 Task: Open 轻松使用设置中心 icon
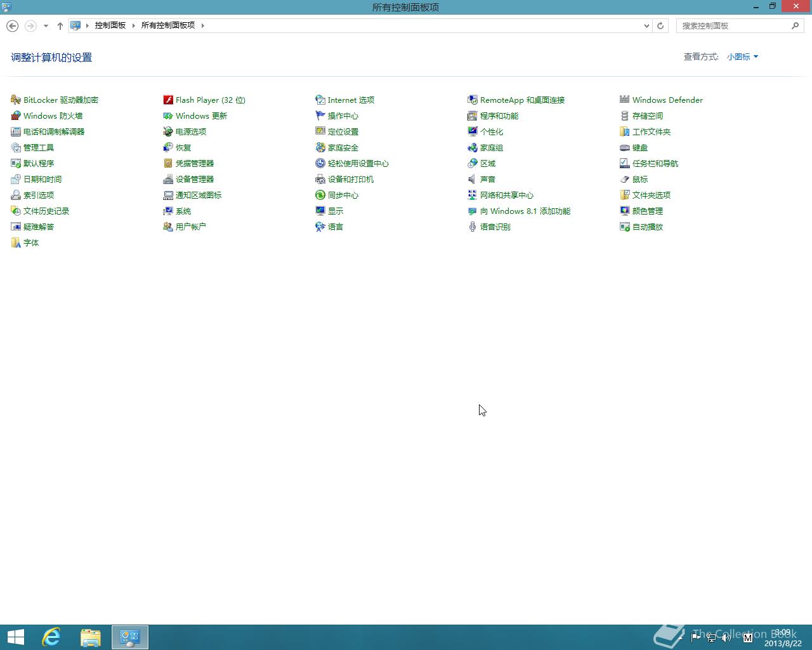pyautogui.click(x=320, y=163)
